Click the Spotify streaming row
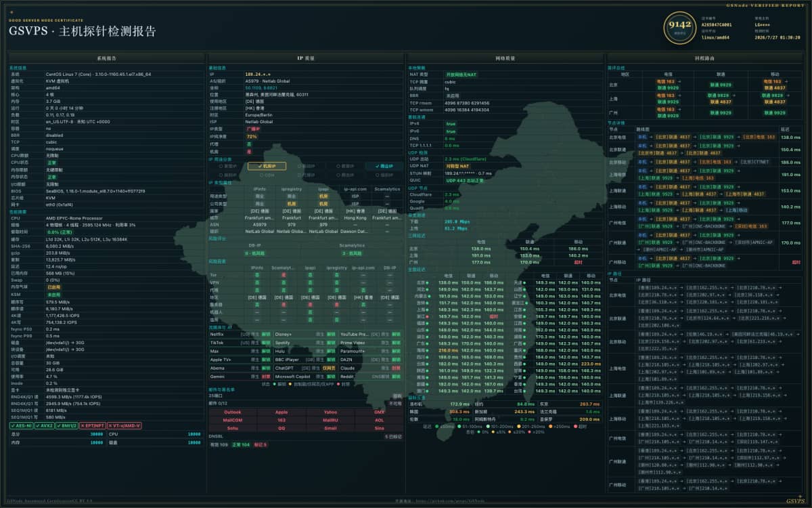Viewport: 812px width, 508px height. 305,343
